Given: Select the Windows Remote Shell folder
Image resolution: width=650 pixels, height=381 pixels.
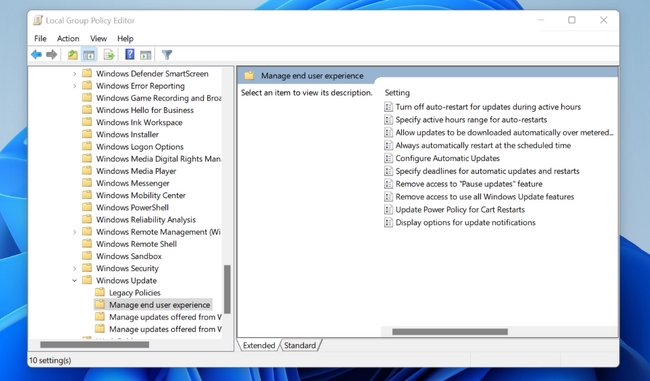Looking at the screenshot, I should pyautogui.click(x=136, y=244).
